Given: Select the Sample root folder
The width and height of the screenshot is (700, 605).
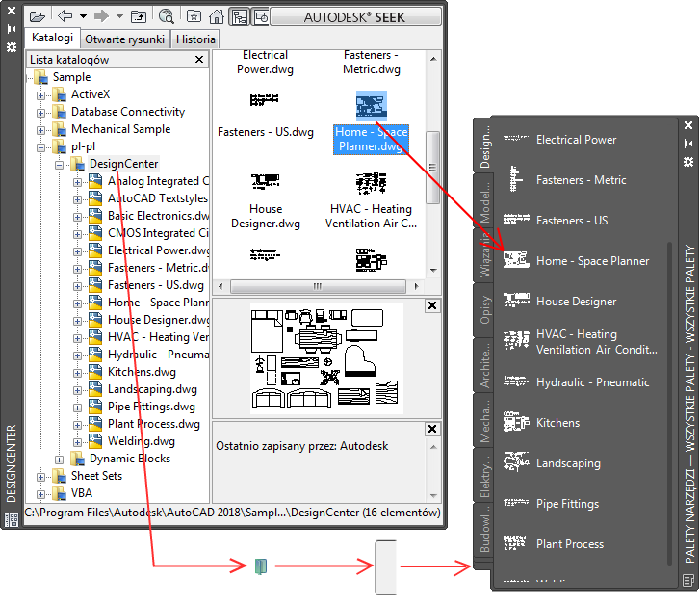Looking at the screenshot, I should 71,77.
